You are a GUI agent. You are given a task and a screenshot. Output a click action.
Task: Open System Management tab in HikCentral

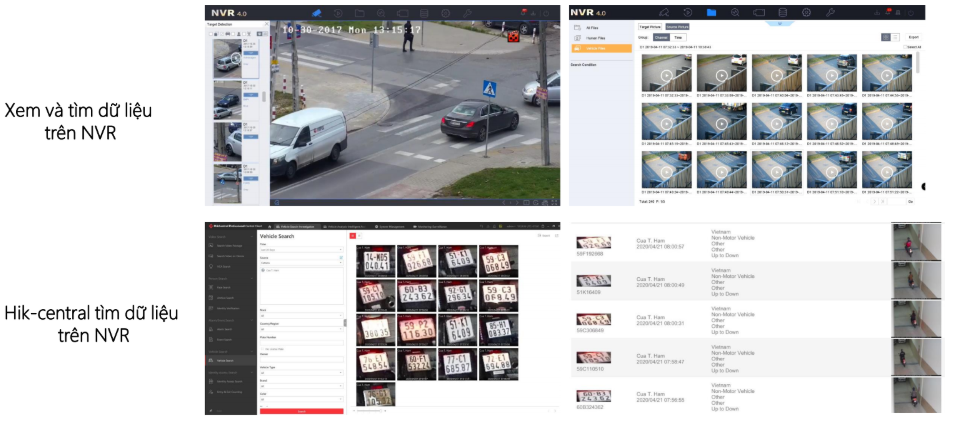(390, 226)
